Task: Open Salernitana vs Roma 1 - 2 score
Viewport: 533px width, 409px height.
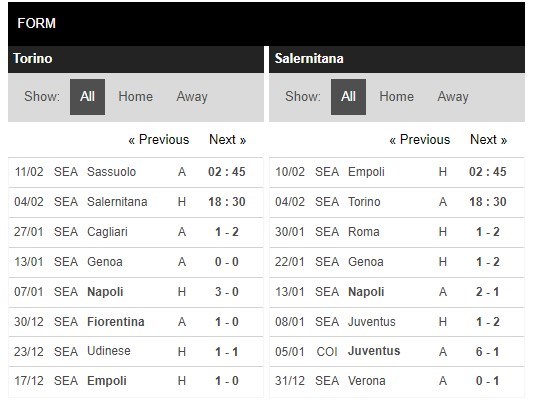Action: point(488,232)
